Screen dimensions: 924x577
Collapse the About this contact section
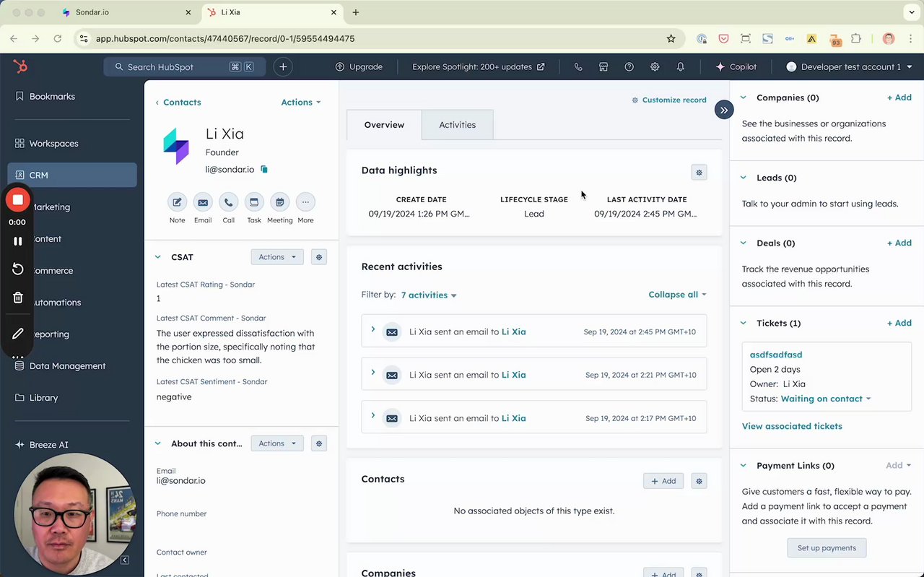(158, 443)
